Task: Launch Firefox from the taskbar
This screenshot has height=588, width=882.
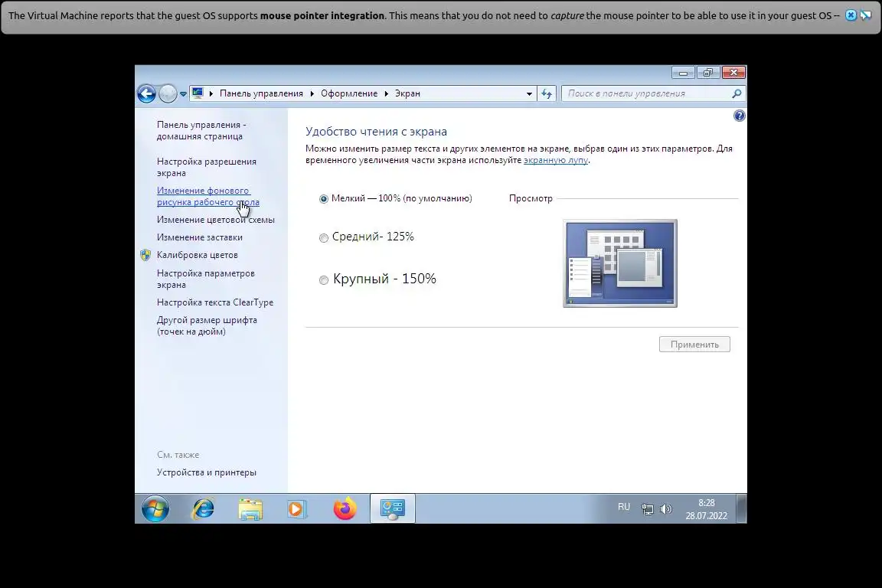Action: point(345,508)
